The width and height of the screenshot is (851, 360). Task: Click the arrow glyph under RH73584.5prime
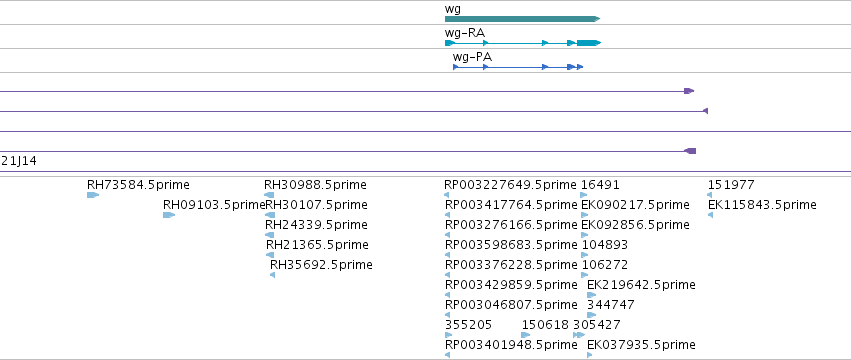coord(93,195)
